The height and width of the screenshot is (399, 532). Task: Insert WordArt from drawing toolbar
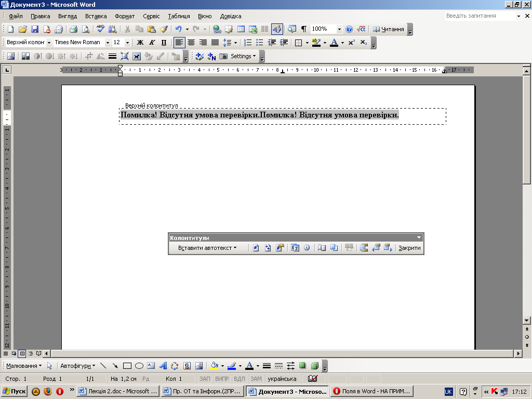(163, 366)
